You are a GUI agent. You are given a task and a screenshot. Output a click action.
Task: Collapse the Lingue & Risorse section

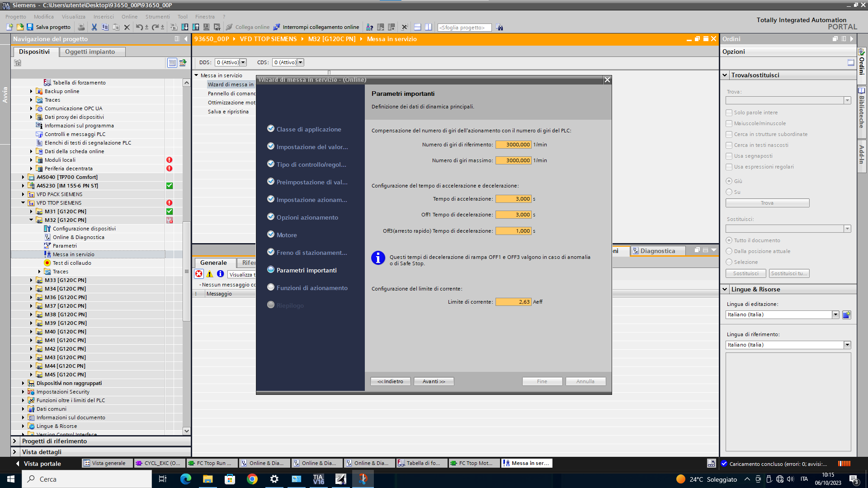pos(725,289)
